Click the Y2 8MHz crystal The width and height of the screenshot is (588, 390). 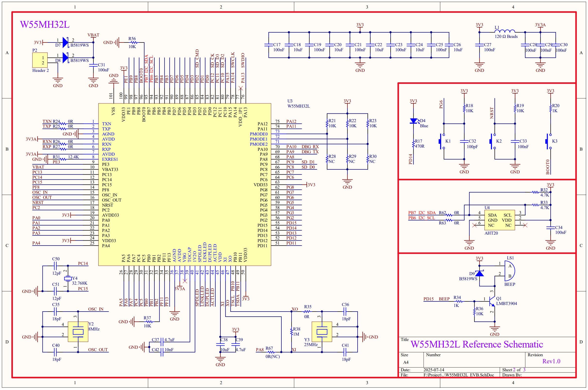(78, 331)
